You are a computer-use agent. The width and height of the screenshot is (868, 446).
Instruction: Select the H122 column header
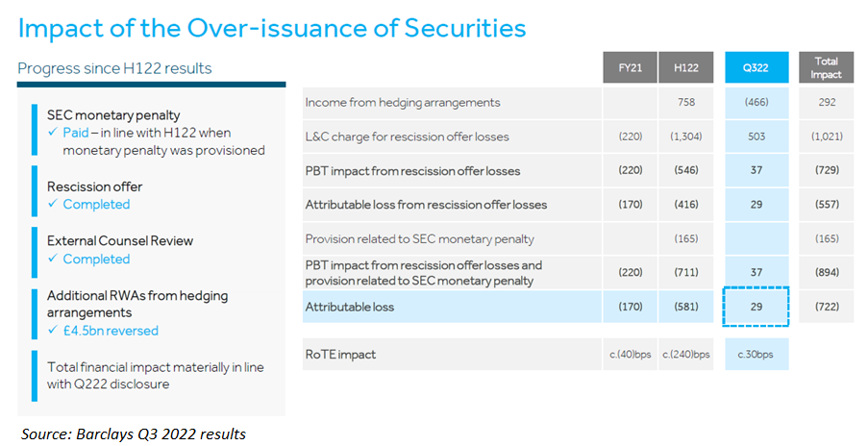click(685, 68)
